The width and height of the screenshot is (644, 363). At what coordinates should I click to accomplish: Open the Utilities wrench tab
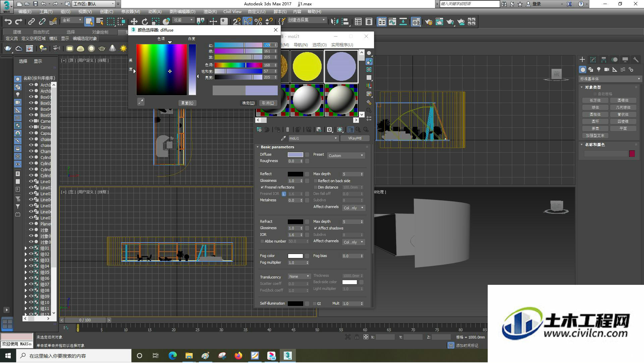(636, 60)
